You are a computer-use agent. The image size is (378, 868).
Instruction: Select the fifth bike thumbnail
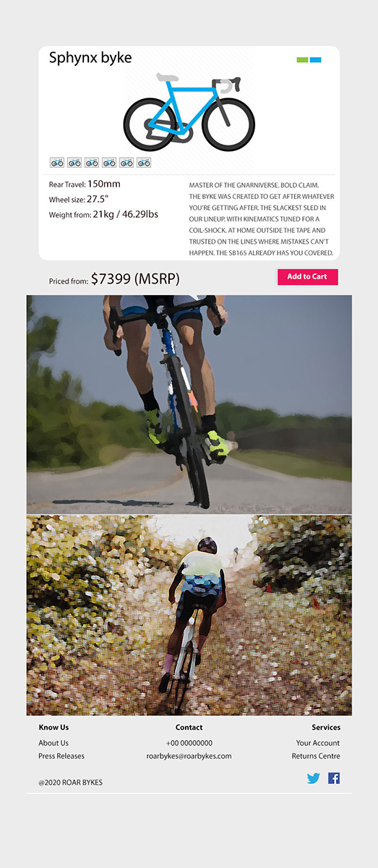(x=126, y=163)
